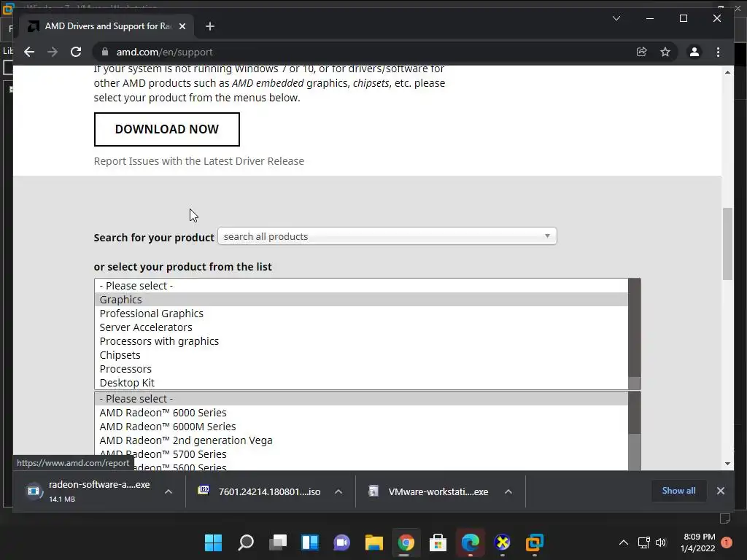Viewport: 747px width, 560px height.
Task: Click the page scroll down arrow
Action: pos(727,463)
